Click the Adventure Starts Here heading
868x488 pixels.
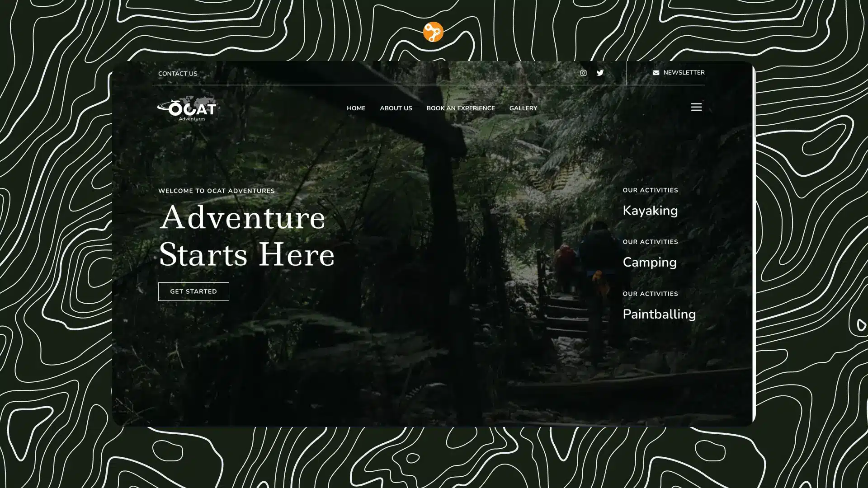(x=247, y=236)
